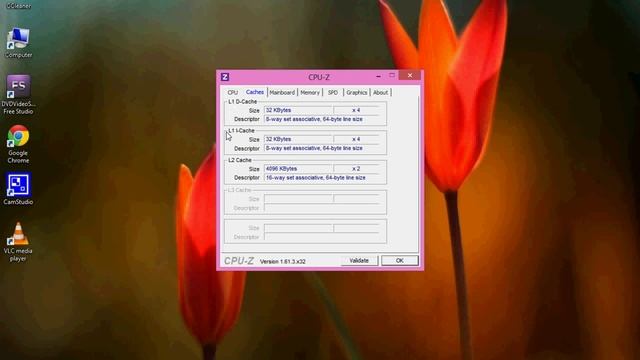Screen dimensions: 640x360
Task: Click the CPU-Z title bar logo icon
Action: [224, 77]
